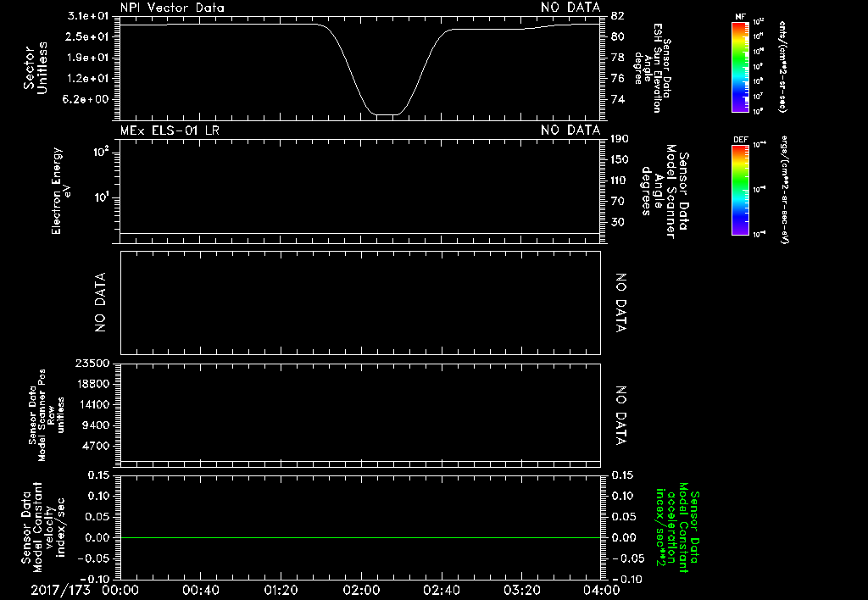Click the "cnts/(cm**2-sr-sec)" units label
This screenshot has width=868, height=600.
(x=782, y=67)
